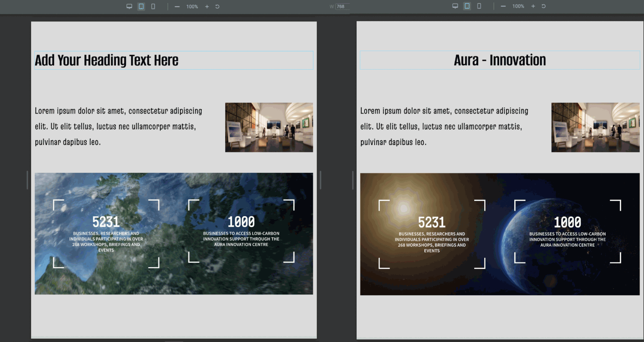Image resolution: width=644 pixels, height=342 pixels.
Task: Select tablet view icon in left preview toolbar
Action: [141, 6]
